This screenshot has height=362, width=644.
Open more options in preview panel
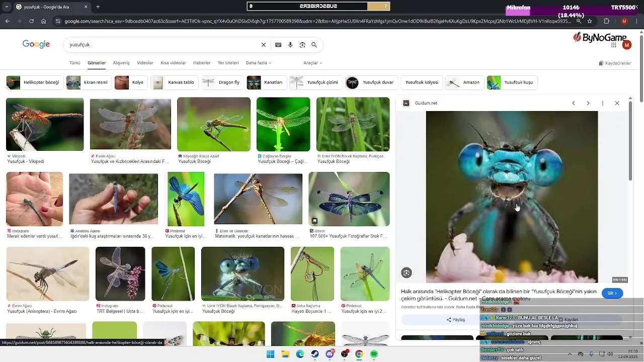point(602,103)
